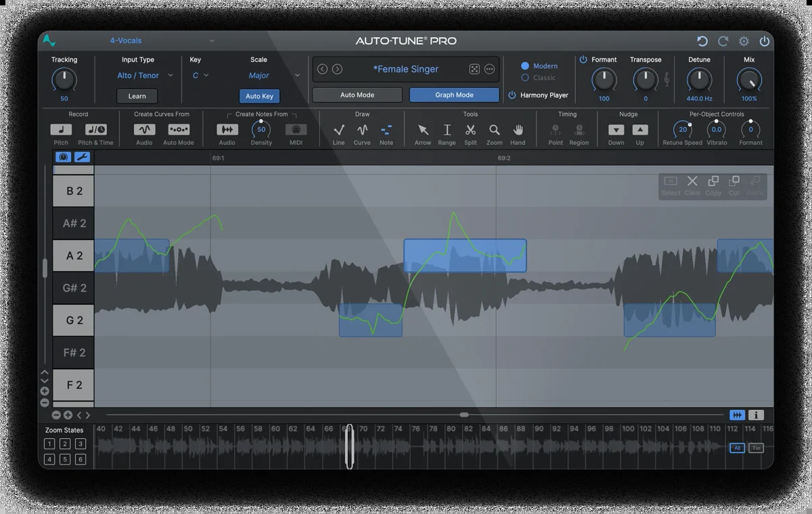
Task: Create curves from Audio
Action: pyautogui.click(x=144, y=129)
